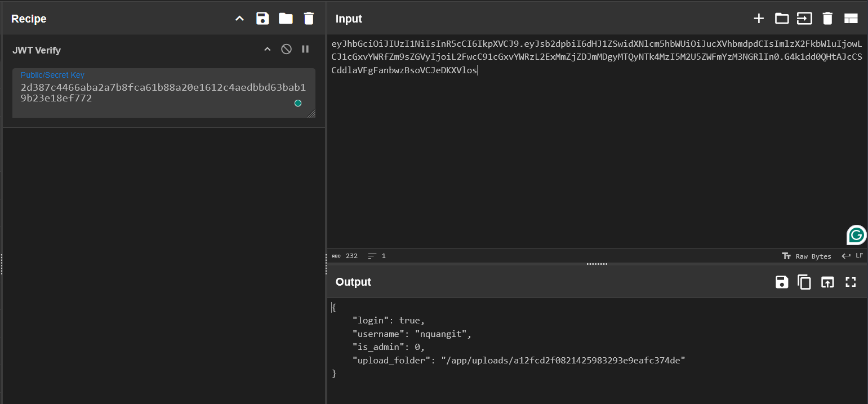The image size is (868, 404).
Task: Maximise the output pane
Action: (851, 282)
